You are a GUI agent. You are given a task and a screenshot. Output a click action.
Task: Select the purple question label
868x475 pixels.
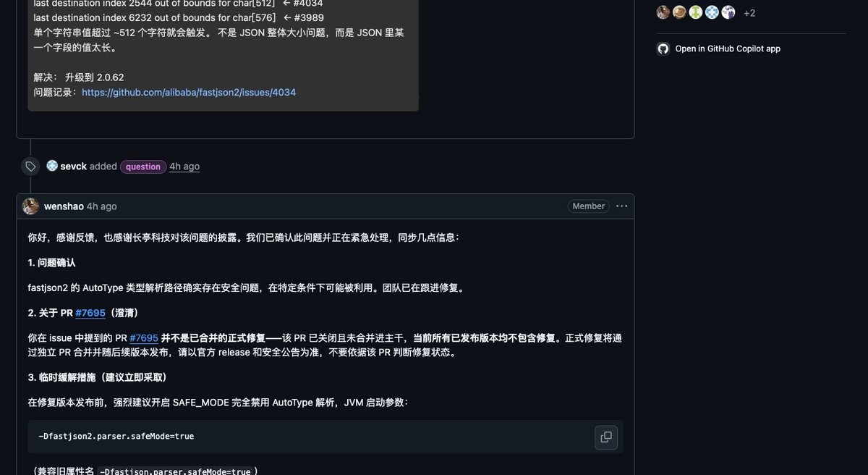pyautogui.click(x=143, y=167)
